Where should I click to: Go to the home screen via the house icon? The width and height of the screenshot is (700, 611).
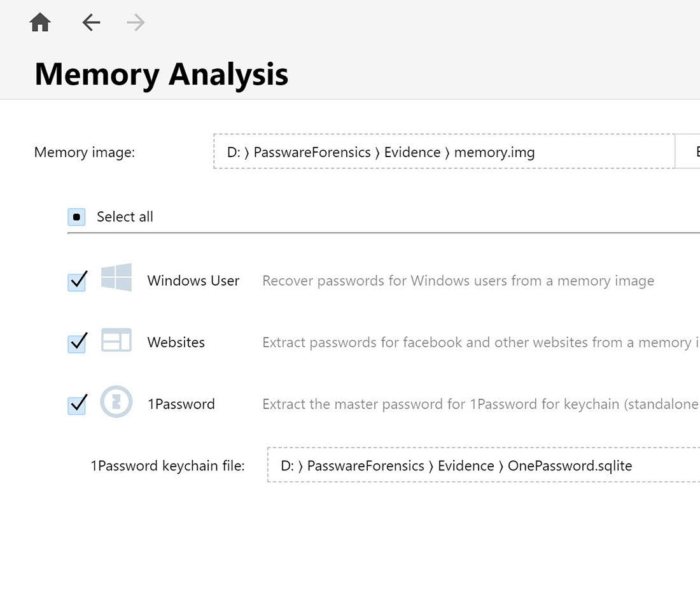40,24
